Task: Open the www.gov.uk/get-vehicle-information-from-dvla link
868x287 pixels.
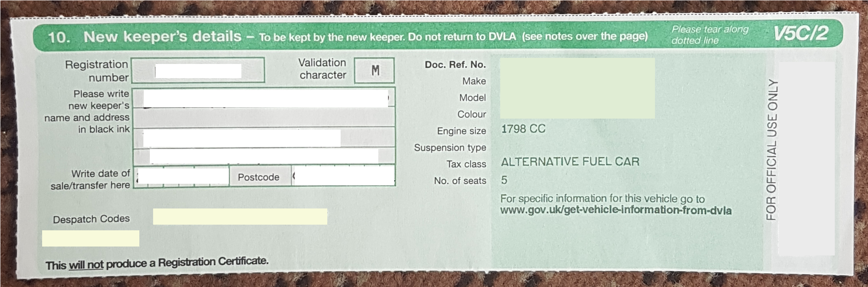Action: 616,210
